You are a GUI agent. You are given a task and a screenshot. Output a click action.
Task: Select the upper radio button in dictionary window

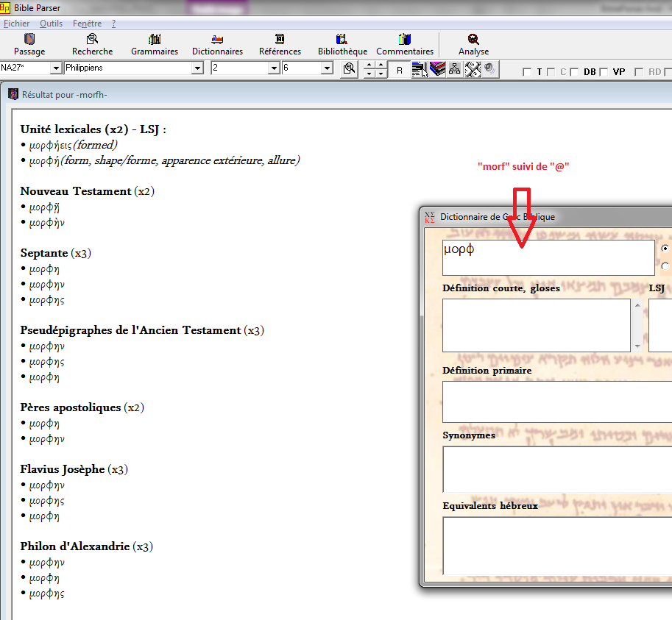(665, 249)
